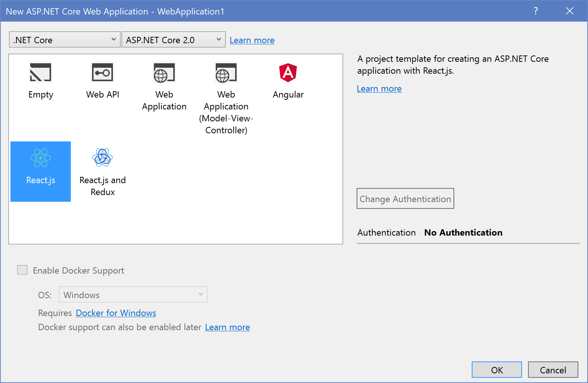588x383 pixels.
Task: Click the Empty label text
Action: click(x=41, y=95)
